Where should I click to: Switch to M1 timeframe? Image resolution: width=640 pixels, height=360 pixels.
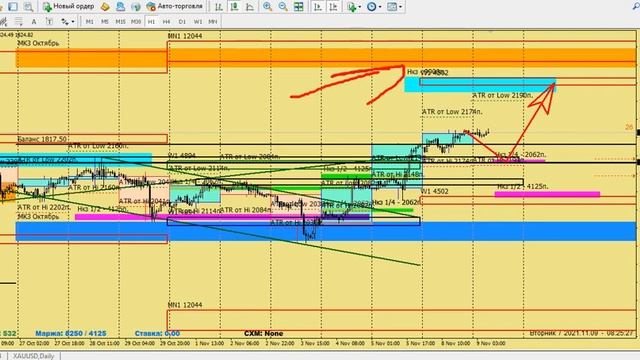point(89,22)
